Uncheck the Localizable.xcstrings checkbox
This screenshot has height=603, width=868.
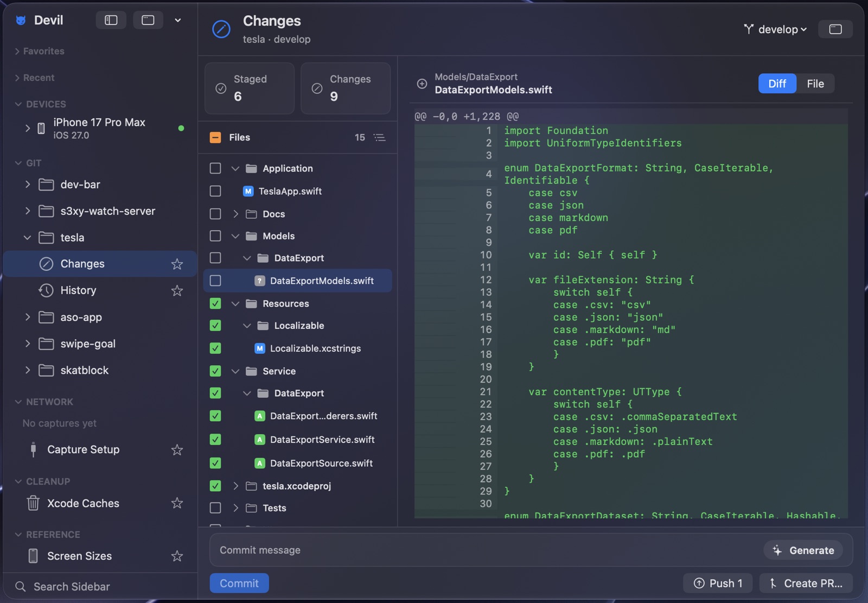click(x=215, y=348)
